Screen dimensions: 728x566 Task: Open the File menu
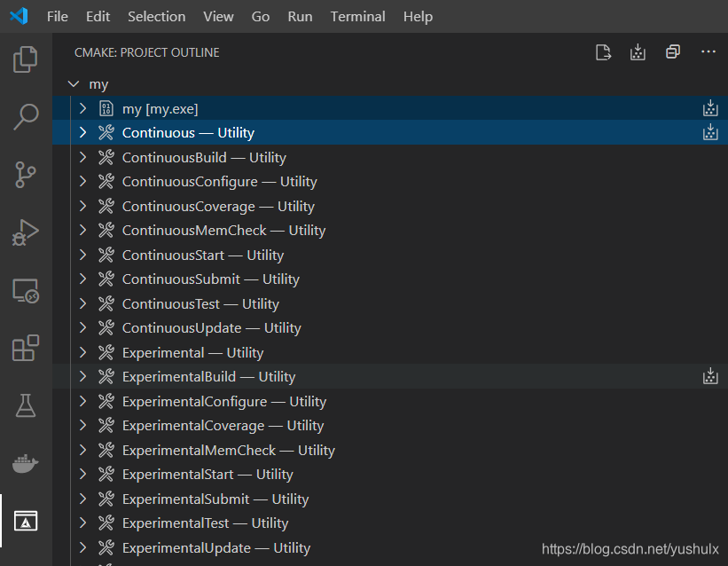pos(58,17)
